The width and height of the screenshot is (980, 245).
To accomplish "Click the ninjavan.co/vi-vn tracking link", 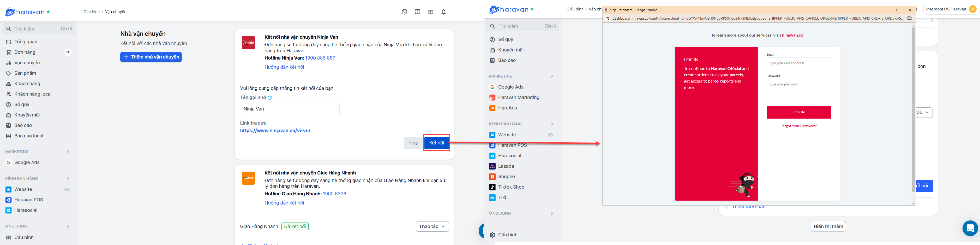I will pyautogui.click(x=275, y=131).
